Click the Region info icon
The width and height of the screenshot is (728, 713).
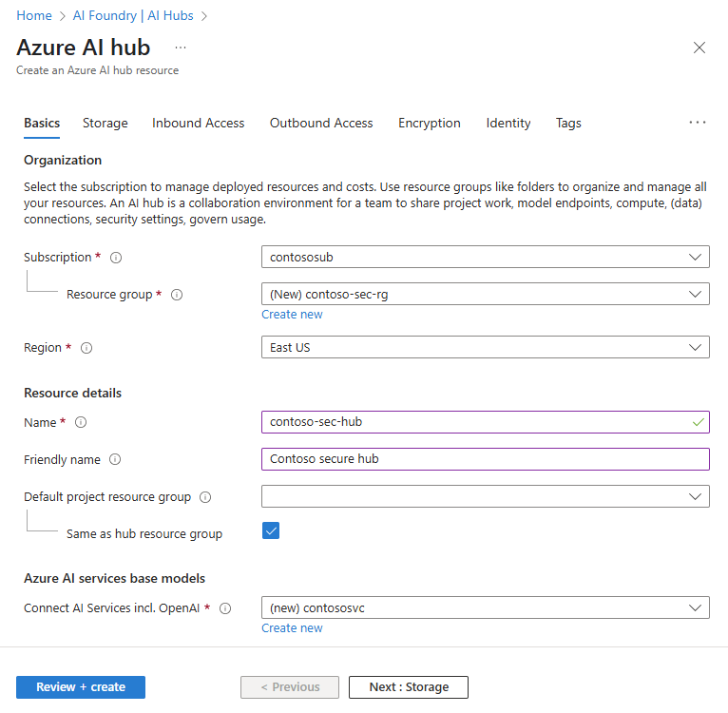86,348
